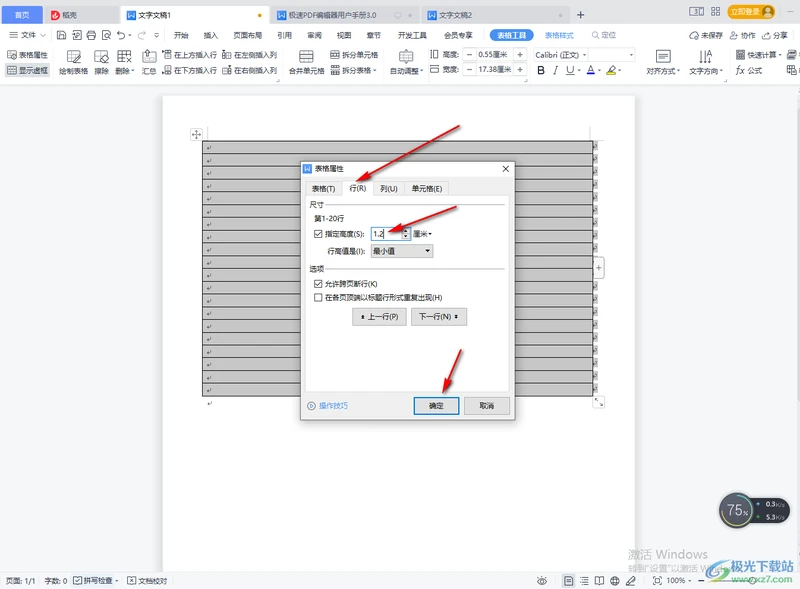
Task: Switch to 单元格(E) tab in dialog
Action: (x=427, y=189)
